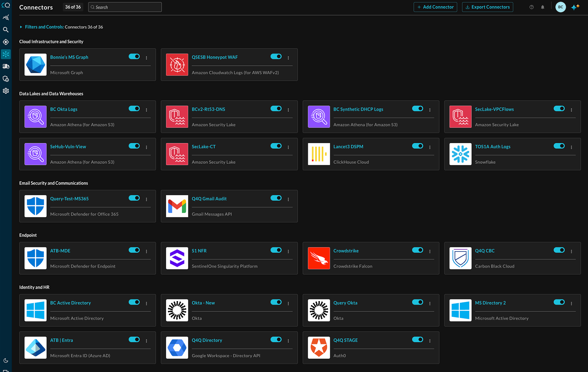Toggle the ATB | Entra connector
This screenshot has width=588, height=372.
(134, 340)
